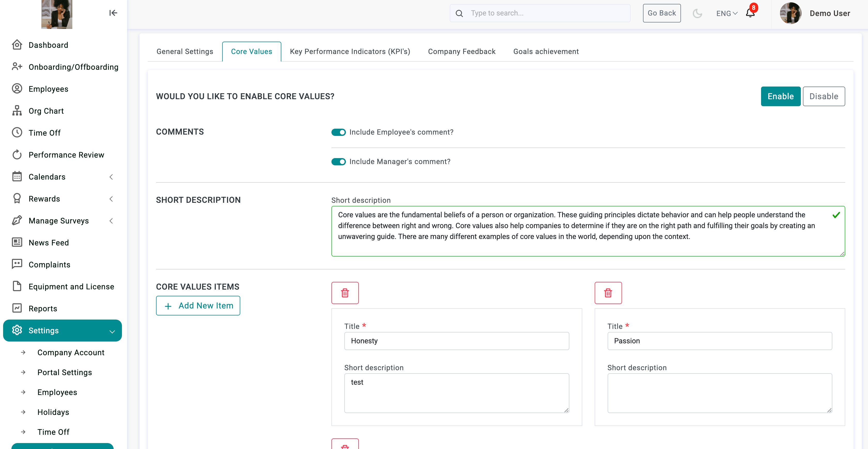This screenshot has width=868, height=449.
Task: Expand the Calendars submenu chevron
Action: pos(111,177)
